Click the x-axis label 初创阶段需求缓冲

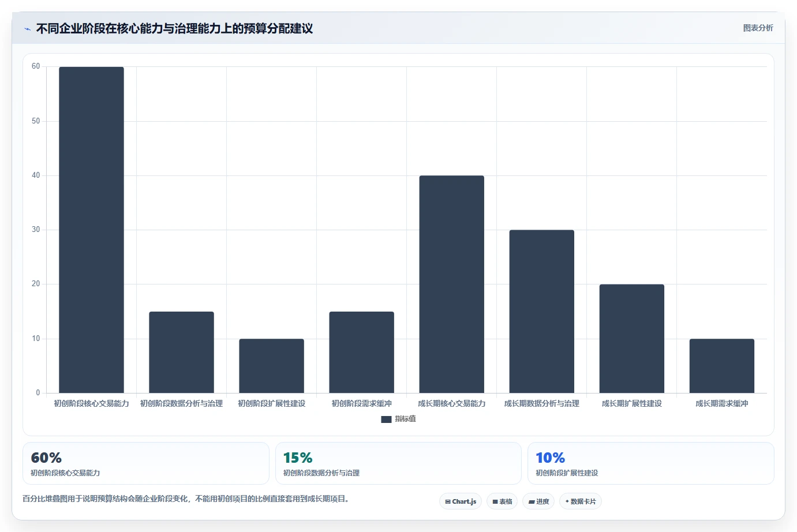click(x=361, y=403)
